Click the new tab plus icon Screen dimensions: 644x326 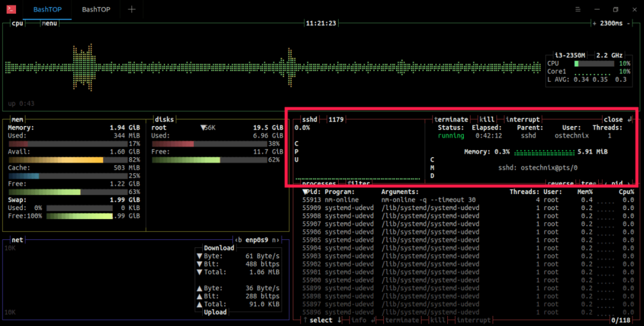[x=132, y=10]
